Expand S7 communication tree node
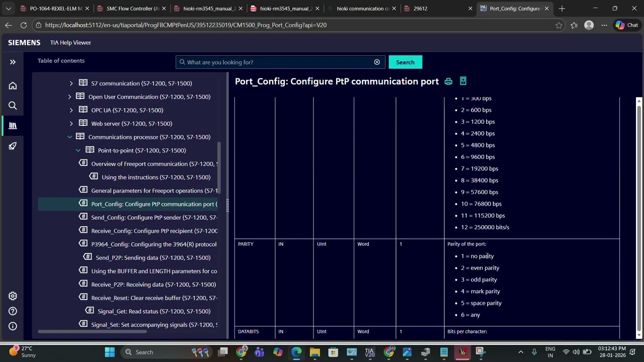Screen dimensions: 644x362 click(x=71, y=83)
